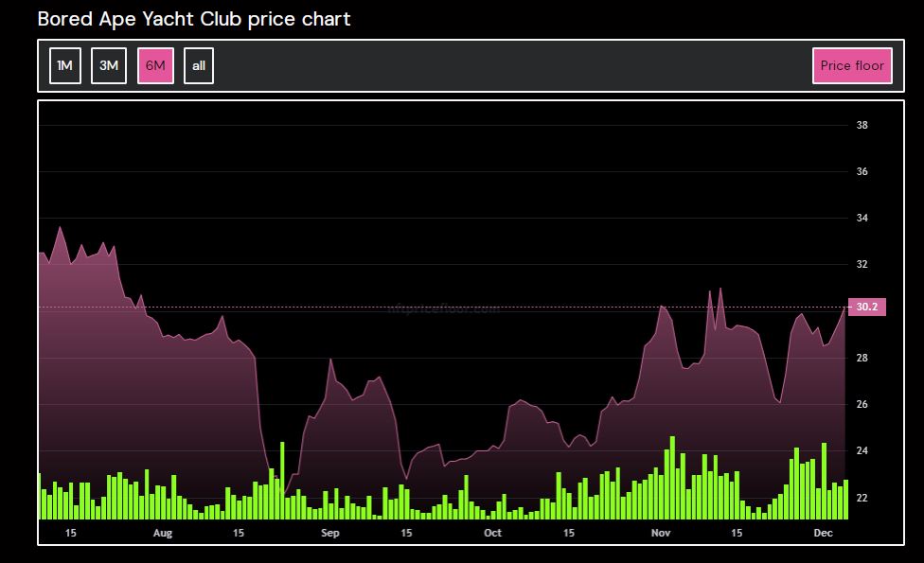Click the 26 value on the price axis
Screen dimensions: 924x563
pos(862,405)
